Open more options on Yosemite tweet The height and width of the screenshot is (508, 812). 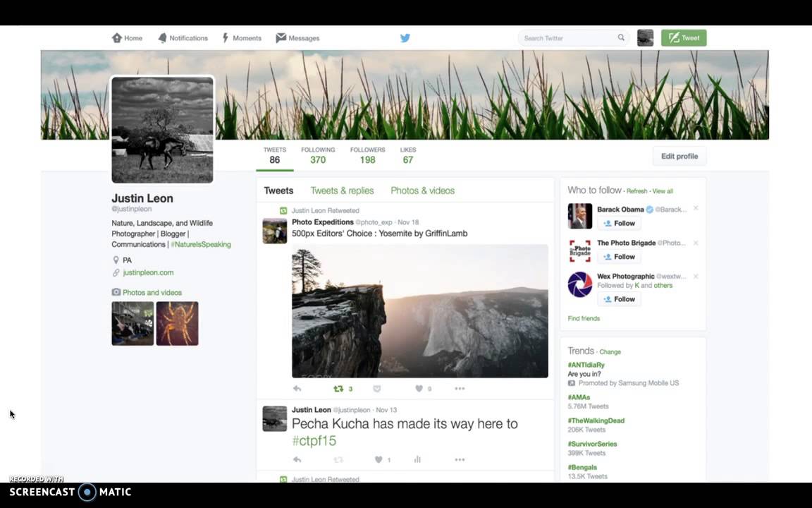click(x=460, y=388)
